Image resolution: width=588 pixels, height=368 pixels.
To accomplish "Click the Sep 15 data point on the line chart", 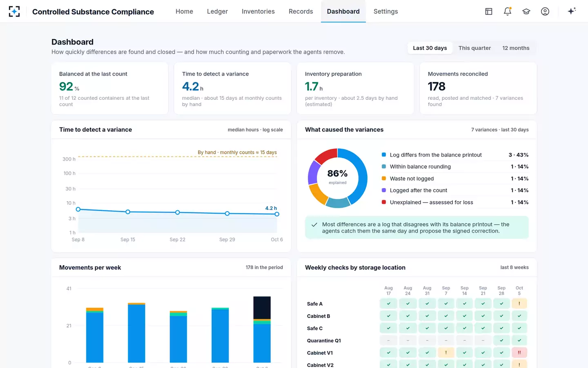I will click(x=128, y=212).
